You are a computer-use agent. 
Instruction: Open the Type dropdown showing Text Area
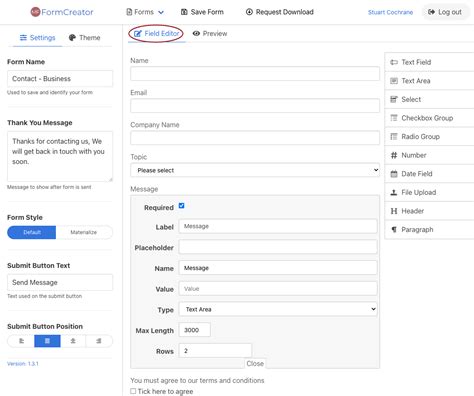point(278,309)
